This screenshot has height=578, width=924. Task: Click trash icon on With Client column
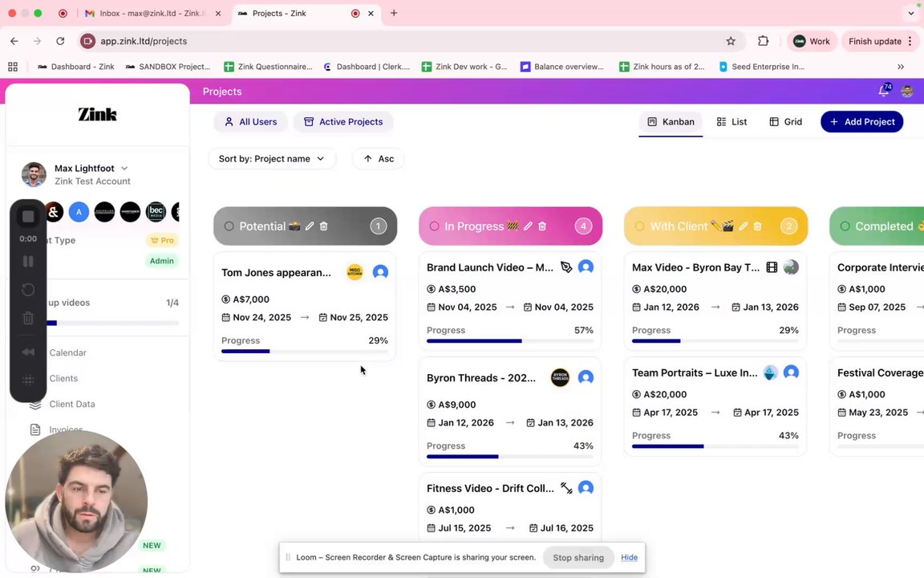click(x=757, y=226)
